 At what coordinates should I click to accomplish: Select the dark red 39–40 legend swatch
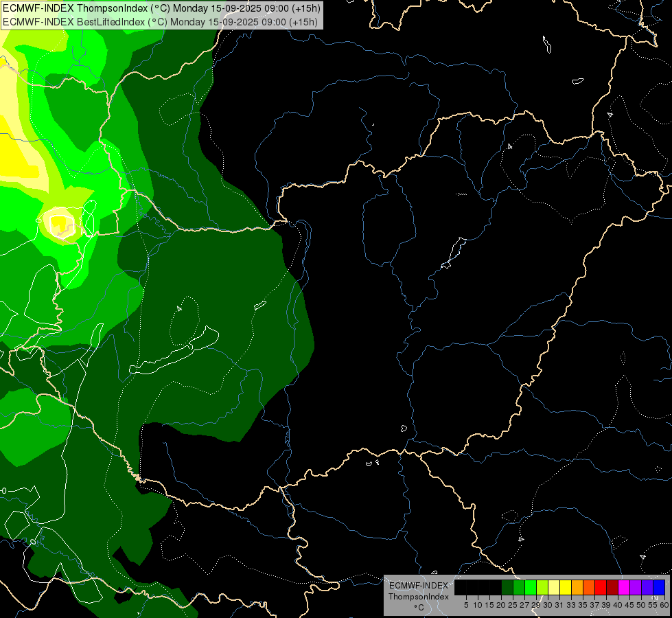click(612, 587)
